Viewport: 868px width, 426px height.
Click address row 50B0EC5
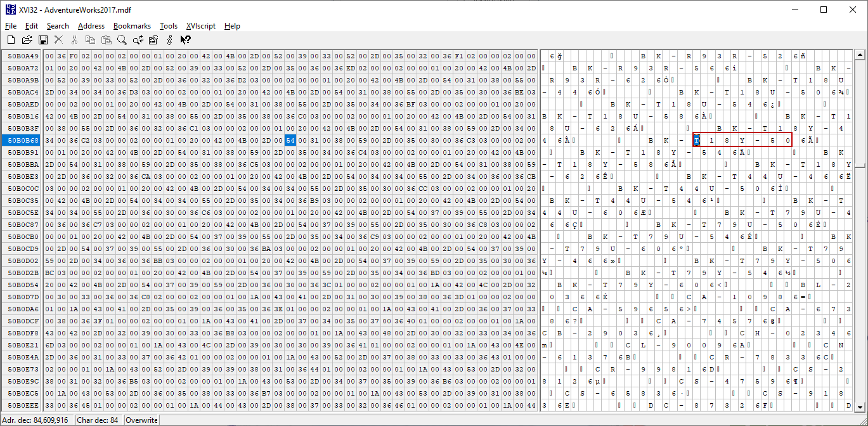click(x=22, y=394)
